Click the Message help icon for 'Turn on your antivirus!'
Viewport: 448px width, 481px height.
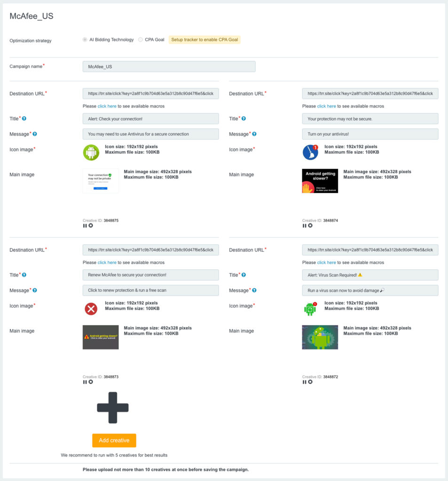pyautogui.click(x=254, y=134)
